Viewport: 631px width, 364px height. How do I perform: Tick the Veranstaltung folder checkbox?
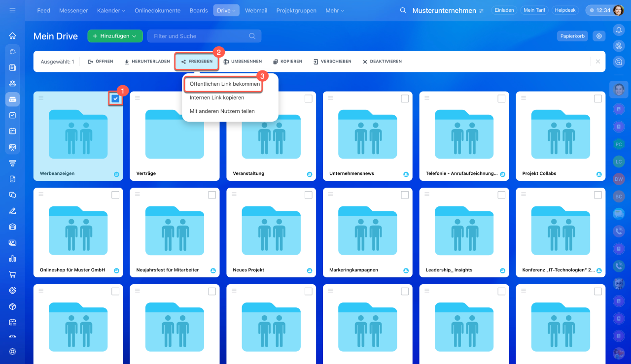(x=308, y=99)
